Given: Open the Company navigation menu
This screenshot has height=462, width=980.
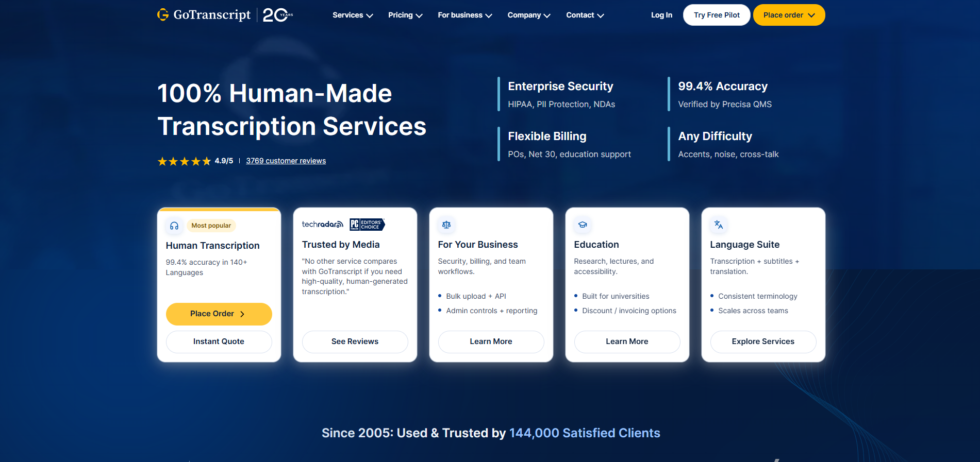Looking at the screenshot, I should tap(528, 15).
